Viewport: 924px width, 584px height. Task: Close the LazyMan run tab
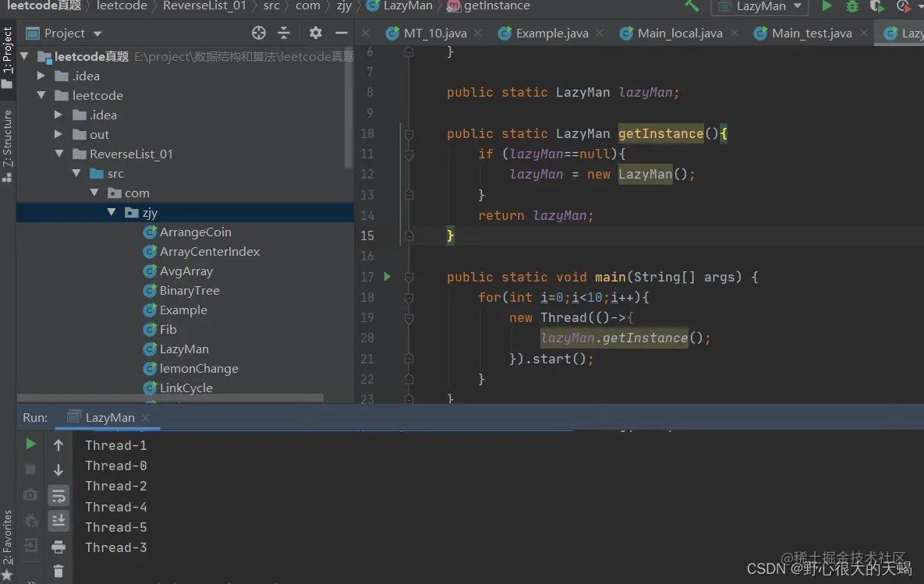146,417
